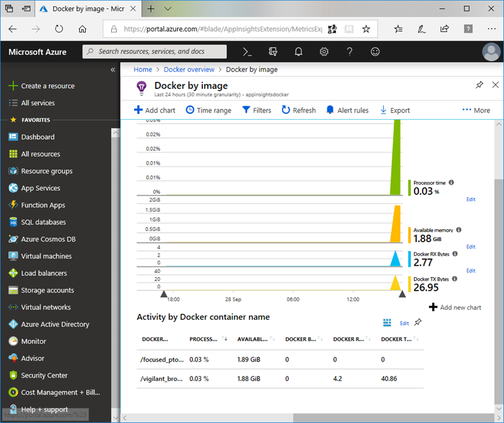Image resolution: width=504 pixels, height=423 pixels.
Task: Open Resource groups in sidebar
Action: 40,171
